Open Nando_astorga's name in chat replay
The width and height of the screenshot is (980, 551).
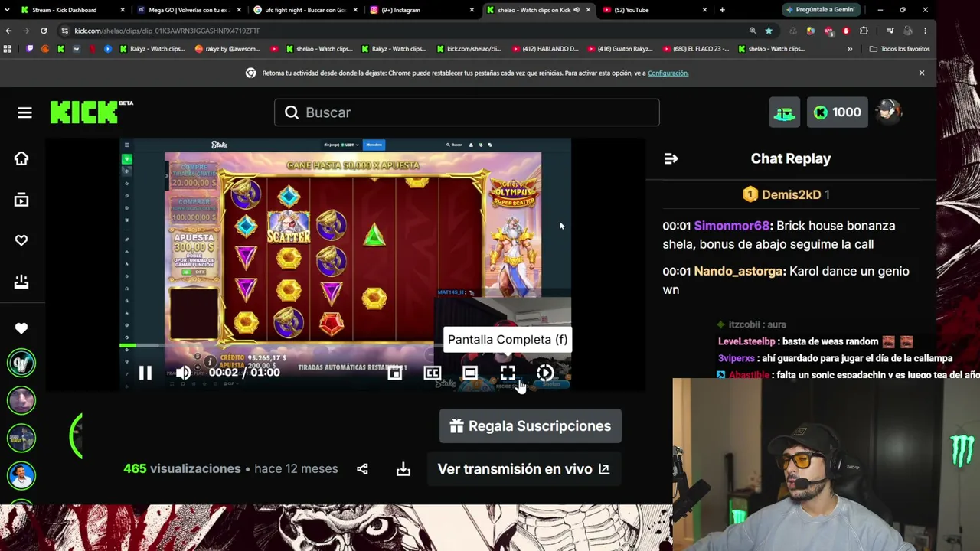(x=738, y=271)
